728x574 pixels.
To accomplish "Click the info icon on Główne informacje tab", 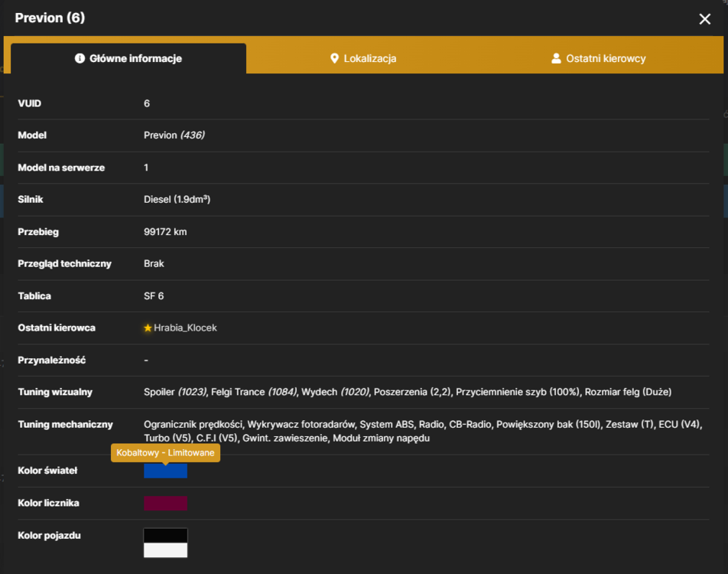I will (80, 58).
